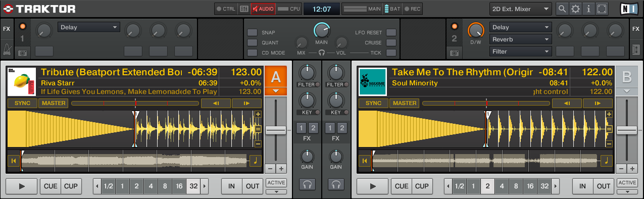Start Deck A play button
This screenshot has height=199, width=644.
click(x=21, y=186)
